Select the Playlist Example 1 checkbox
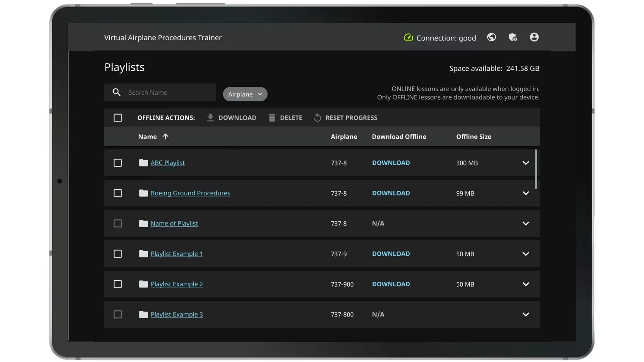This screenshot has width=644, height=362. 118,254
